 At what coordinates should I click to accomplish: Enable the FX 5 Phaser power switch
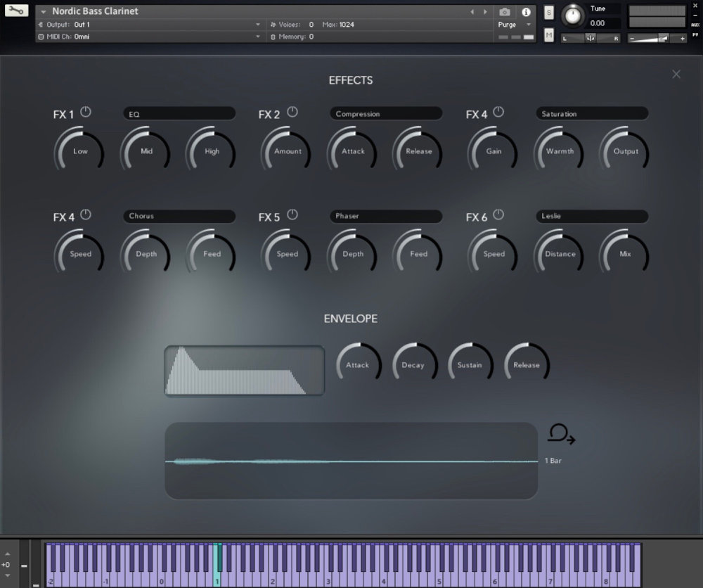pos(291,215)
